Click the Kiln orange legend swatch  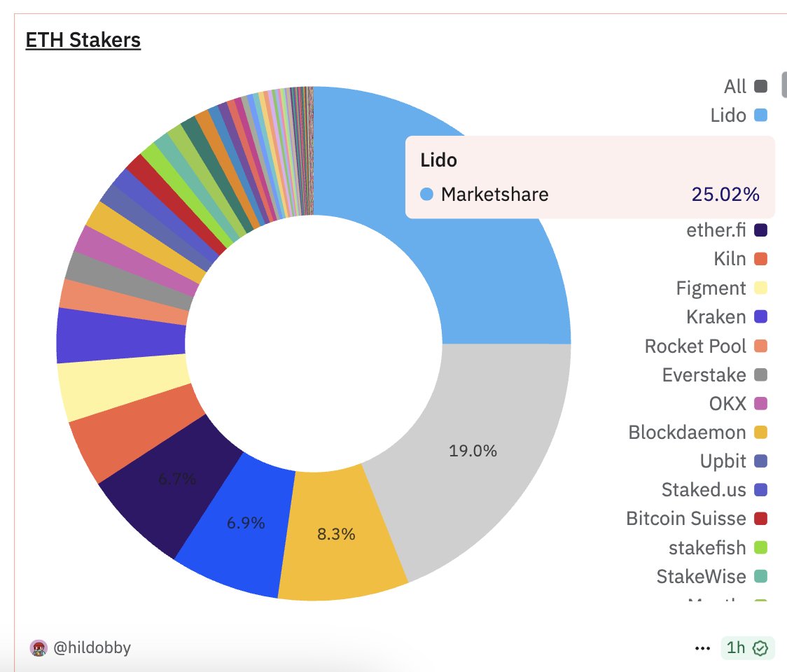coord(761,259)
